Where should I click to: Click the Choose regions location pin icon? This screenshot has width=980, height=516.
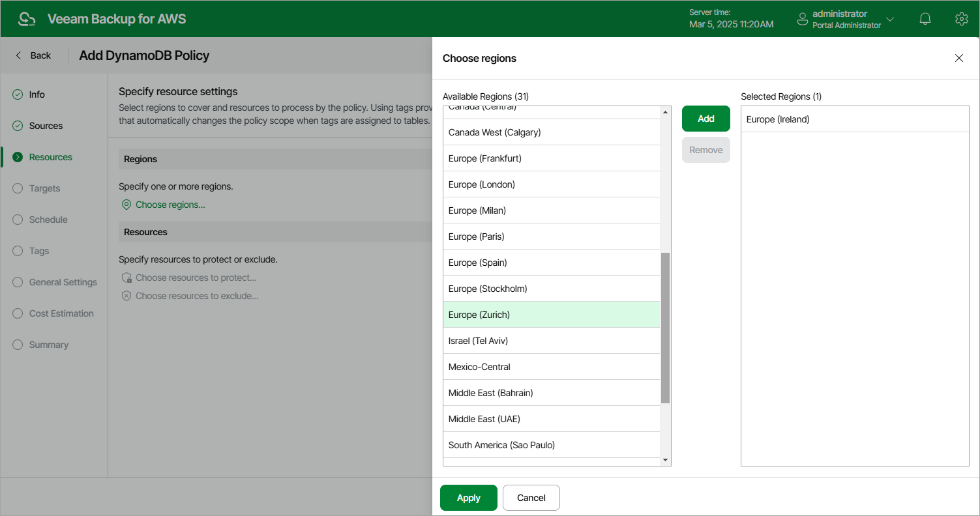(x=126, y=205)
